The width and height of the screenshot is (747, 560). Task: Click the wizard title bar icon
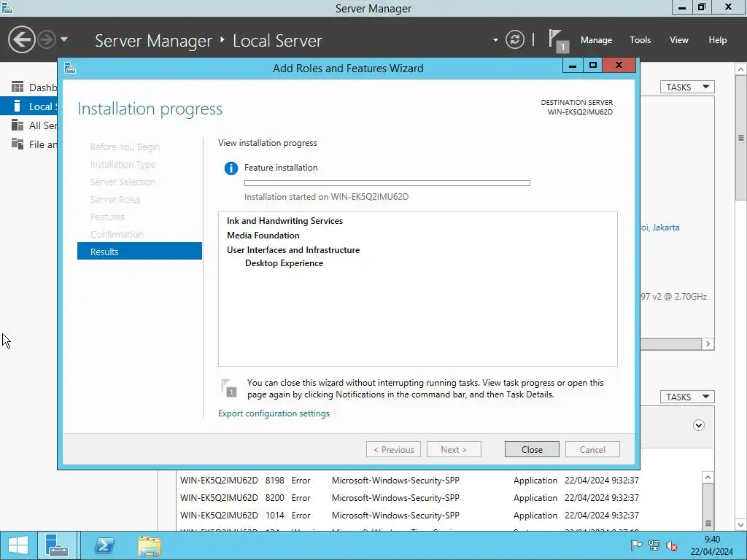[x=70, y=68]
